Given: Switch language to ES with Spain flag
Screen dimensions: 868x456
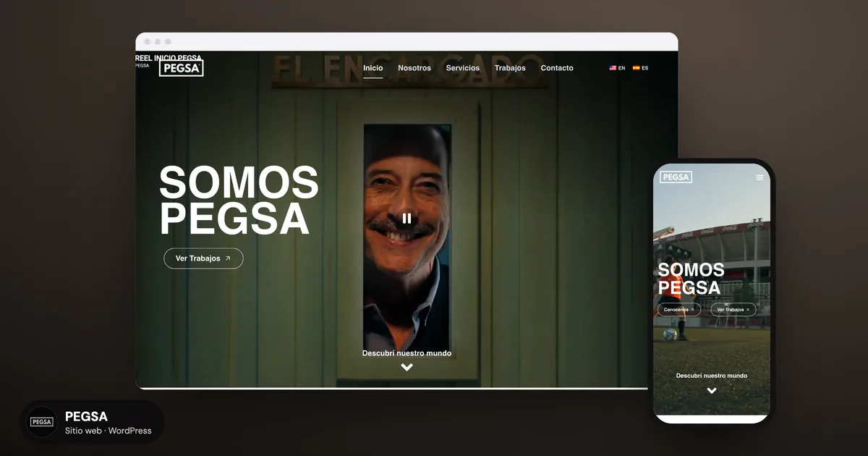Looking at the screenshot, I should click(x=640, y=68).
